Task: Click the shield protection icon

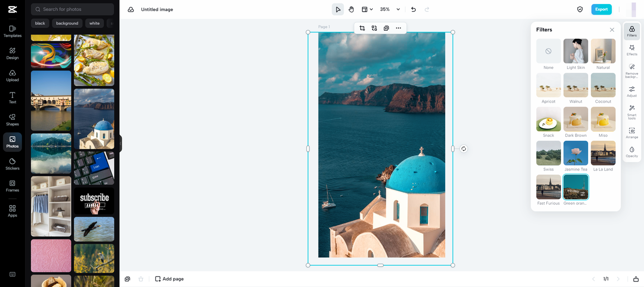Action: (x=580, y=9)
